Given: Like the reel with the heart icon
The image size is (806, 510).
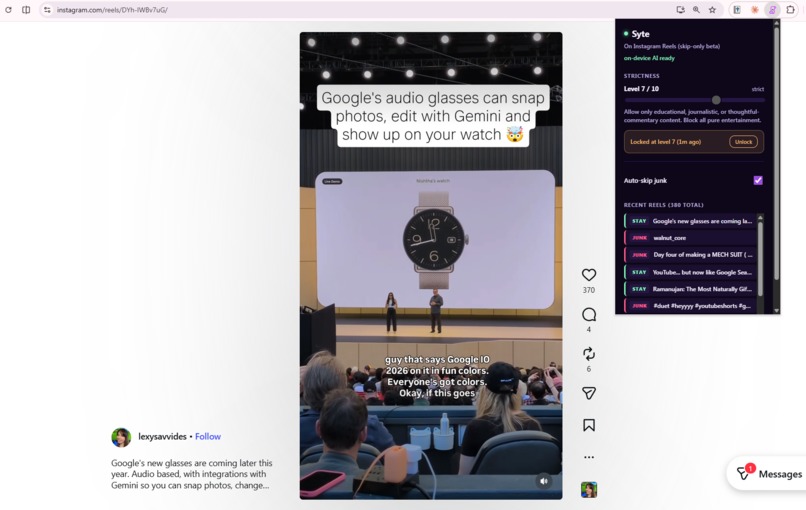Looking at the screenshot, I should (589, 275).
